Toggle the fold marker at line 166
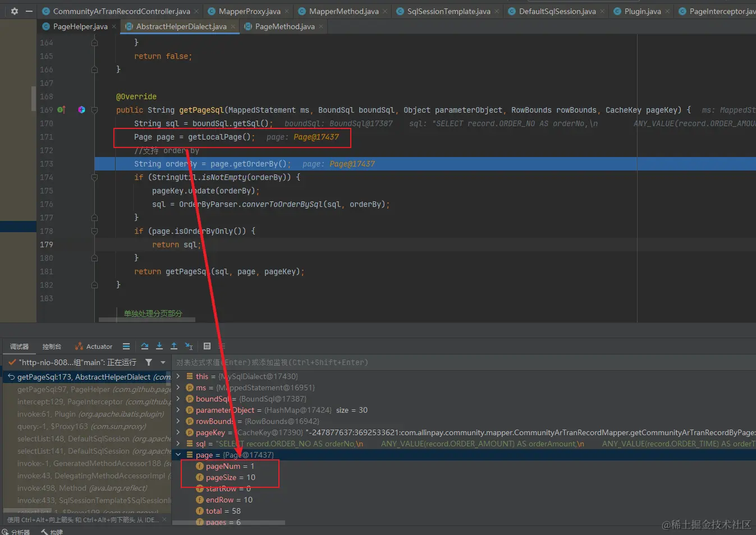The width and height of the screenshot is (756, 535). point(94,70)
